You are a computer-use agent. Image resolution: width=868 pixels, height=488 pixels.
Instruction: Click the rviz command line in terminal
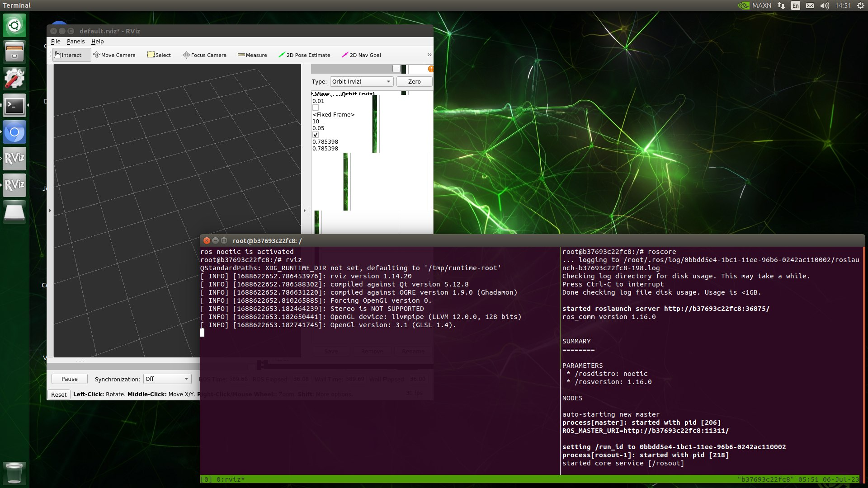tap(251, 260)
